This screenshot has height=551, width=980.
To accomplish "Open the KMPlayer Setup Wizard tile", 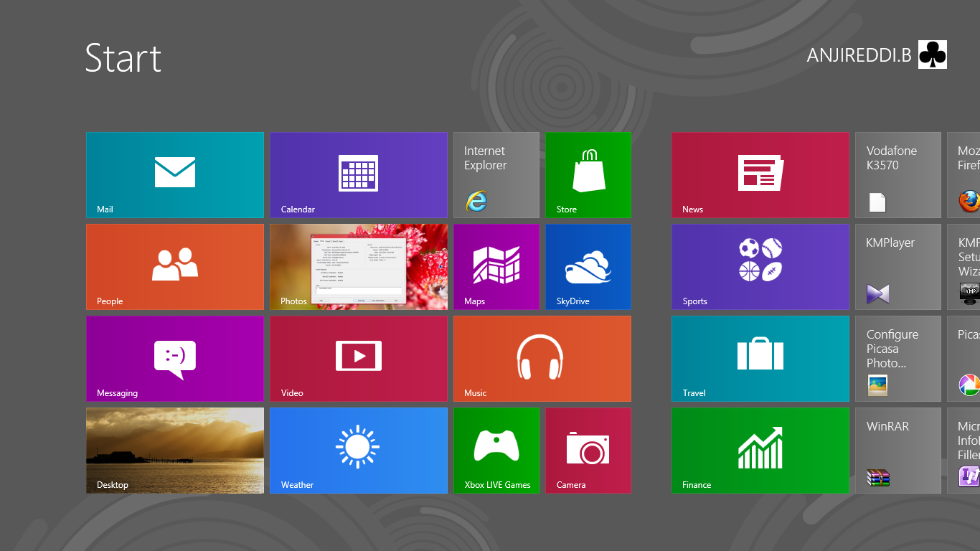I will [x=963, y=267].
